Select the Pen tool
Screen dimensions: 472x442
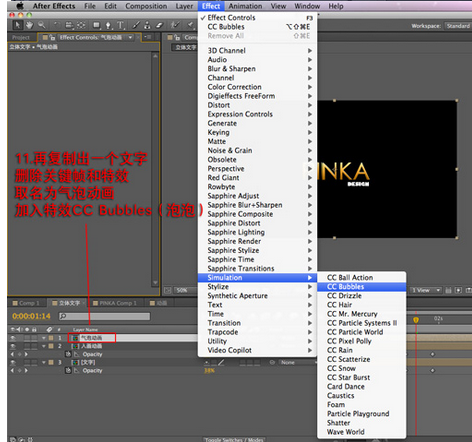(x=108, y=25)
